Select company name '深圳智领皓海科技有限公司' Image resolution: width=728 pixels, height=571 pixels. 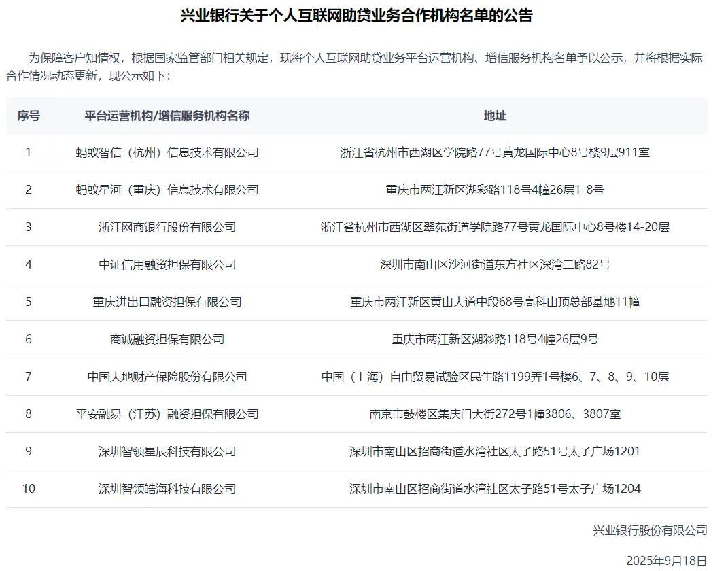click(167, 489)
